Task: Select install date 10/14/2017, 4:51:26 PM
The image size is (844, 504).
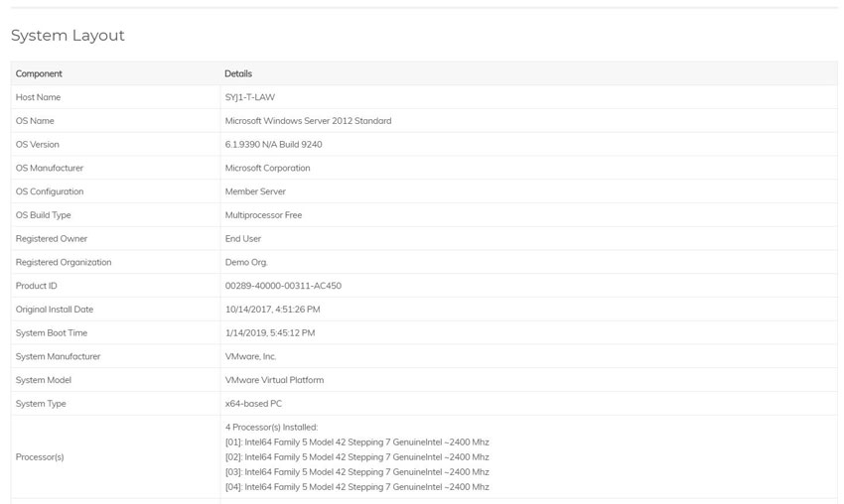Action: click(272, 310)
